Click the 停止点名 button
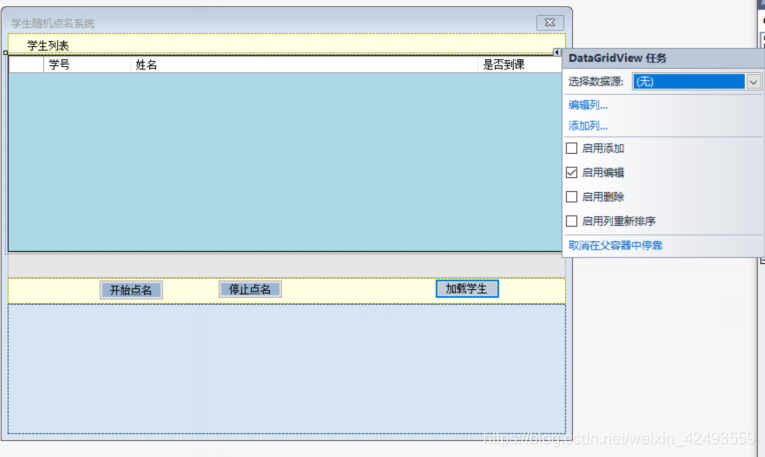 tap(250, 289)
